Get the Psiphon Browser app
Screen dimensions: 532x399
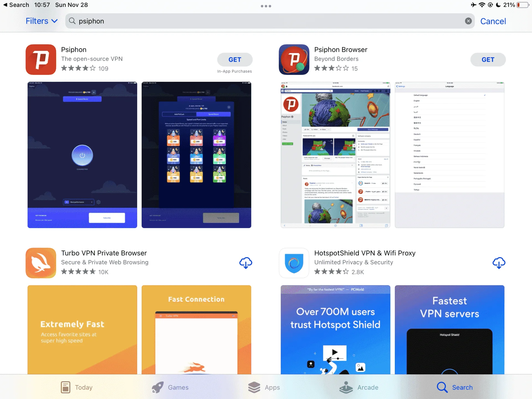488,60
